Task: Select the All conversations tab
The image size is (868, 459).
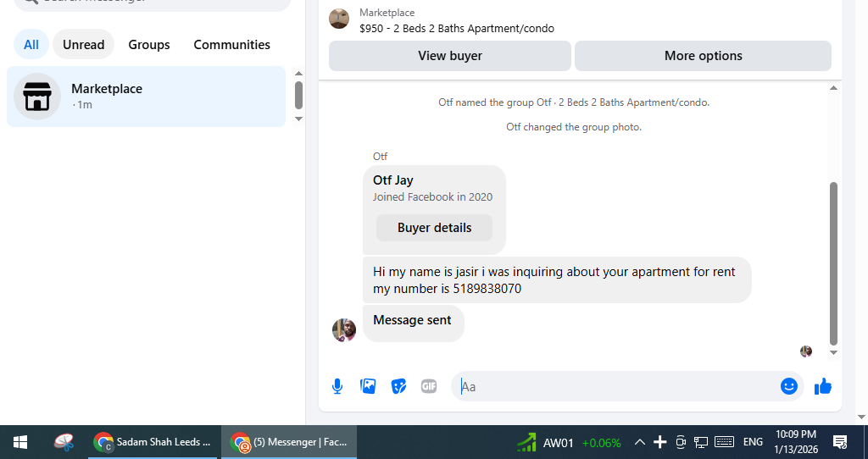Action: (x=31, y=44)
